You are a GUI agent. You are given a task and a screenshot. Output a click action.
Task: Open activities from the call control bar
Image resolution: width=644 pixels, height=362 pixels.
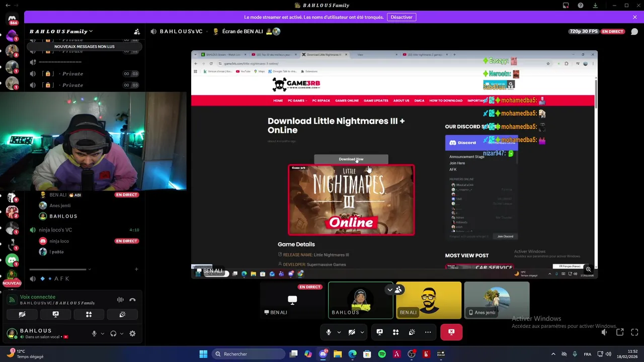395,332
